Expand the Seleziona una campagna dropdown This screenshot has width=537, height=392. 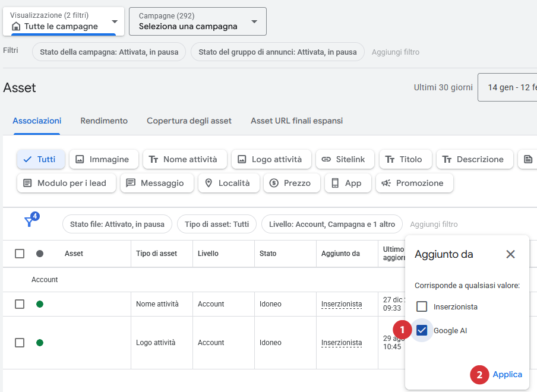point(197,21)
